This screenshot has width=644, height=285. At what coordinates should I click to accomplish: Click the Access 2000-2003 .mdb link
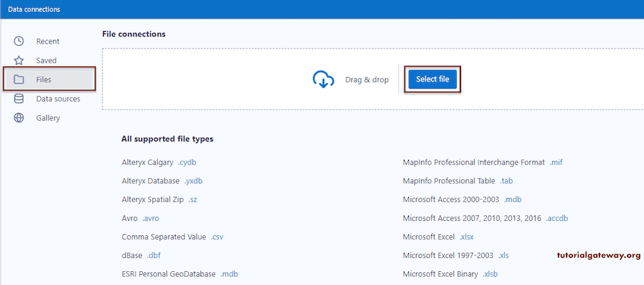point(513,199)
